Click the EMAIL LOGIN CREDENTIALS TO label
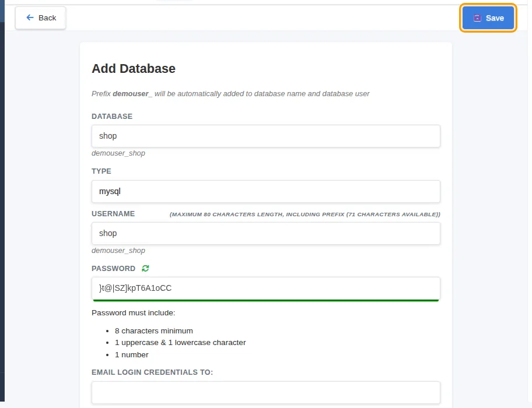532x408 pixels. pyautogui.click(x=152, y=372)
